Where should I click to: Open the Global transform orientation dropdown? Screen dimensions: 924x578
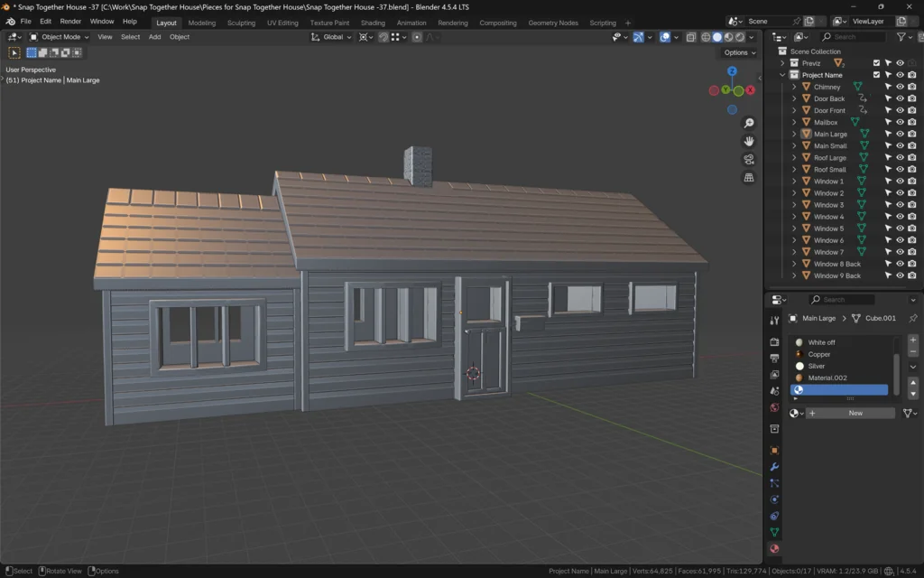(334, 37)
